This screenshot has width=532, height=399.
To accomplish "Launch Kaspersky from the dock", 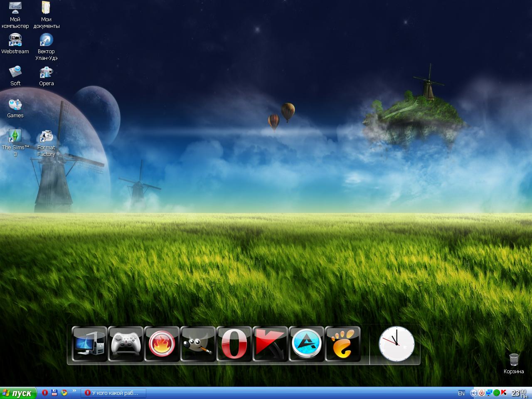I will point(271,344).
